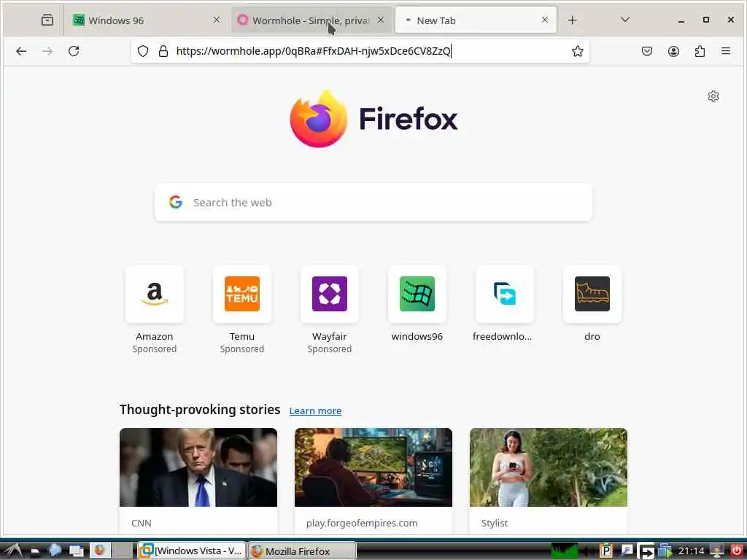Open the windows96 shortcut tile
747x560 pixels.
coord(417,304)
